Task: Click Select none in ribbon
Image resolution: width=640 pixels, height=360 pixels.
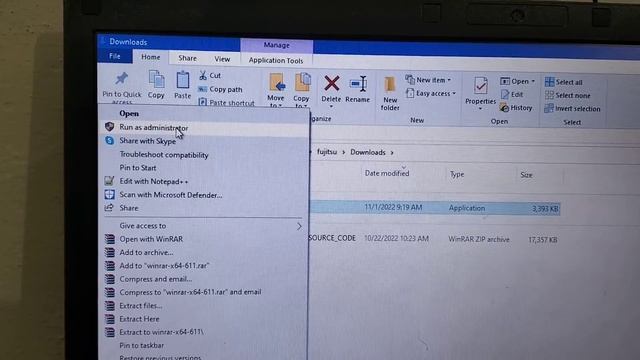Action: (568, 96)
